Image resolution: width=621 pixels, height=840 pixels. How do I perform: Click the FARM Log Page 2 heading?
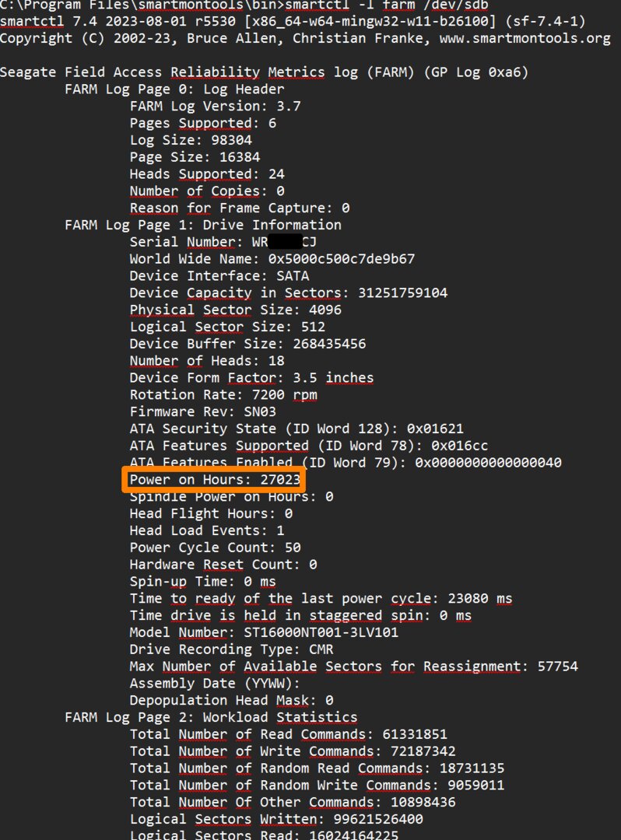(x=210, y=717)
